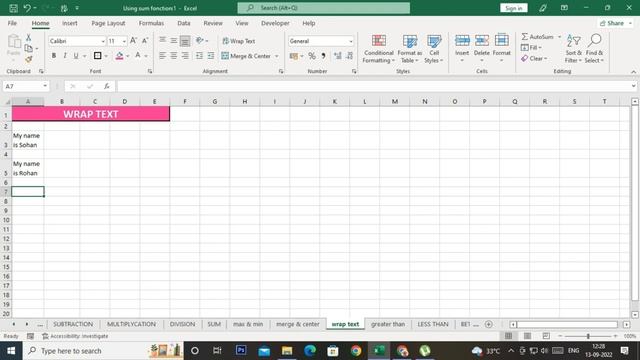Toggle Bottom Align
Screen dimensions: 640x360
[x=185, y=41]
